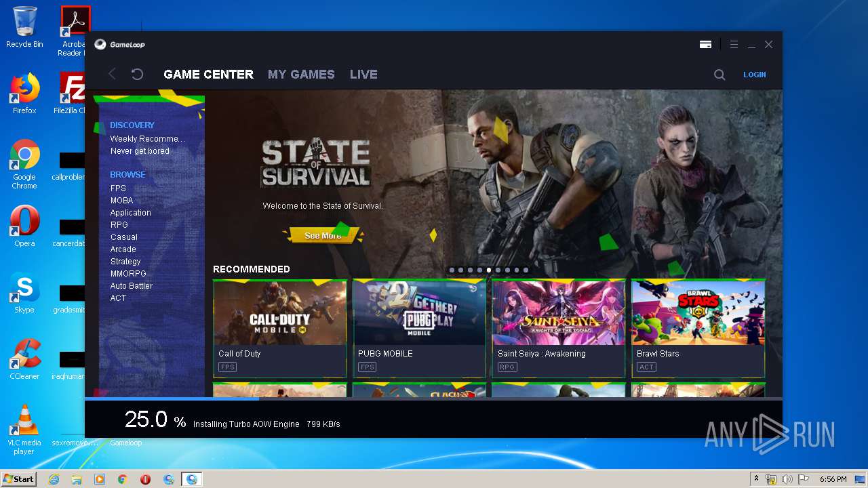Image resolution: width=868 pixels, height=488 pixels.
Task: Select the last banner carousel dot
Action: 526,270
